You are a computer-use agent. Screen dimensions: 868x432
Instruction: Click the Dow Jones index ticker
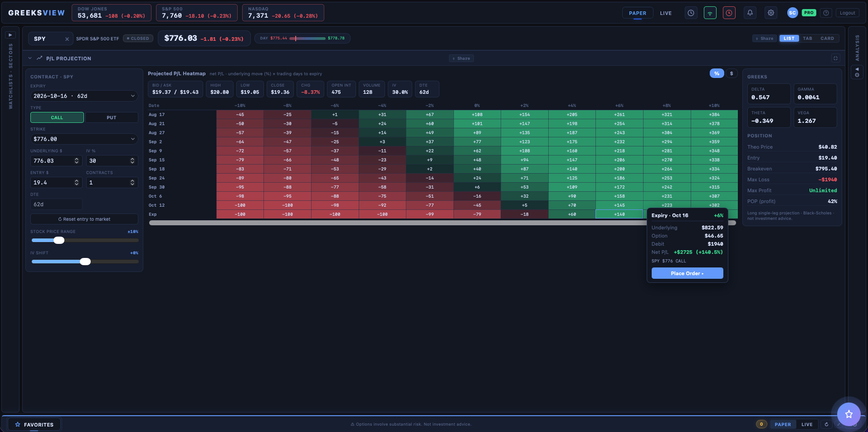coord(112,13)
